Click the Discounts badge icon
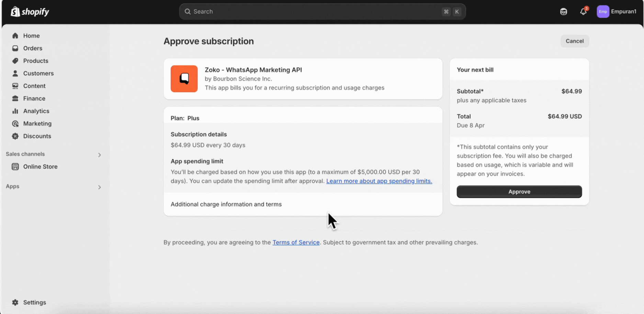644x314 pixels. coord(15,136)
